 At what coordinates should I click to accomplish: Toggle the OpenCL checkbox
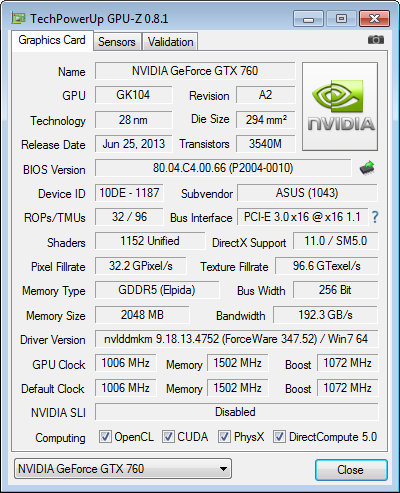[x=105, y=437]
